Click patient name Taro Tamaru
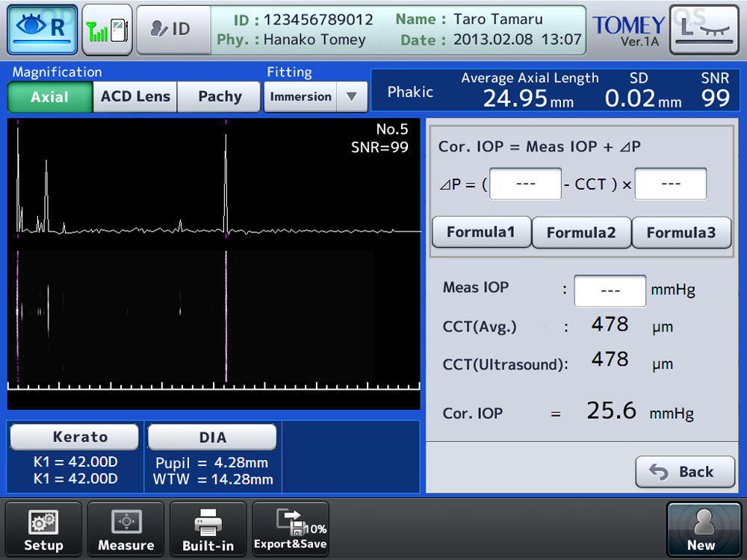747x560 pixels. [498, 19]
